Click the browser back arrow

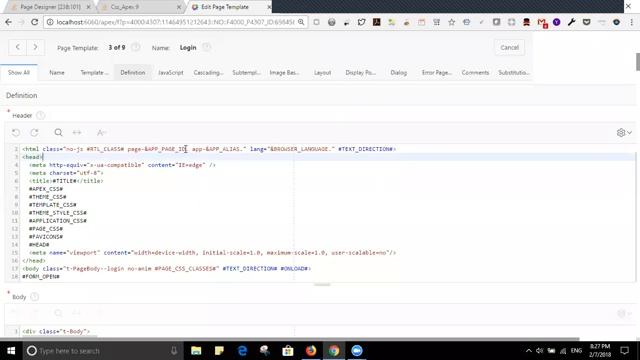8,22
